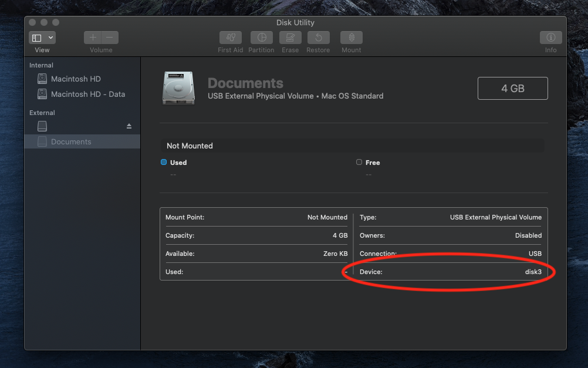
Task: Click the Disk Utility window title
Action: (x=295, y=22)
